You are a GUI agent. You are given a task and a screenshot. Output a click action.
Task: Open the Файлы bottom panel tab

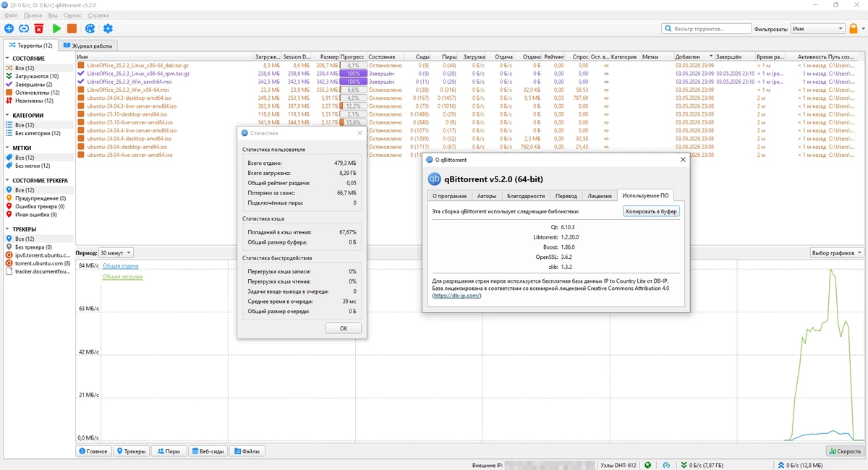[247, 451]
